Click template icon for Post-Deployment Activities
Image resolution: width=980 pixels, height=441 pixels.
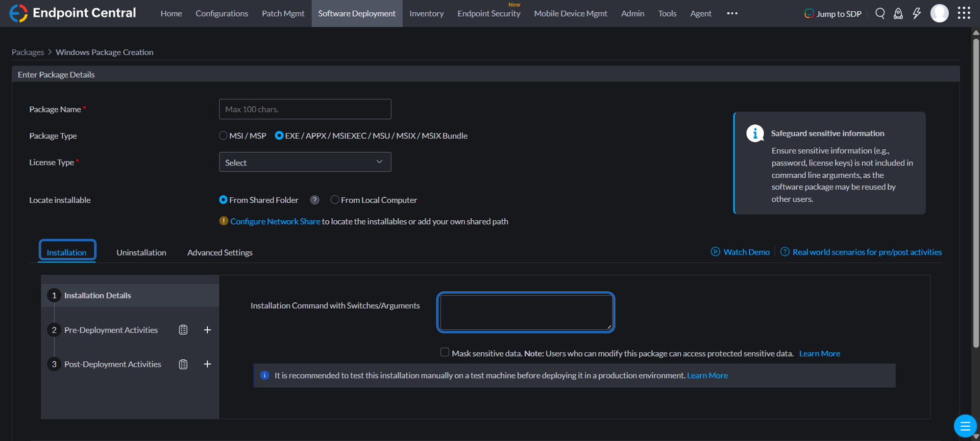183,364
